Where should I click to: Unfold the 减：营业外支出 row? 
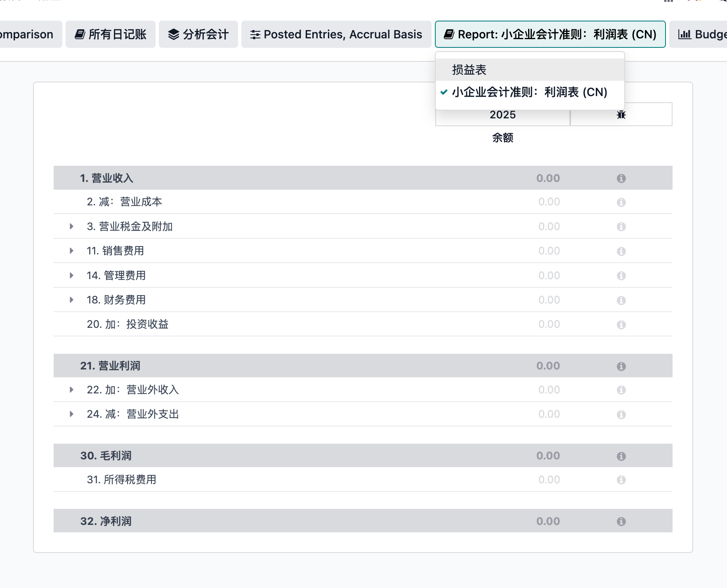pos(71,414)
